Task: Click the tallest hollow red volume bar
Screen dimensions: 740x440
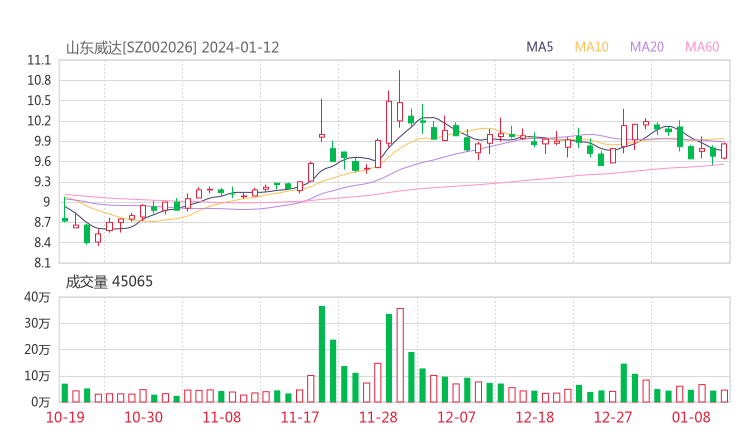Action: 400,355
